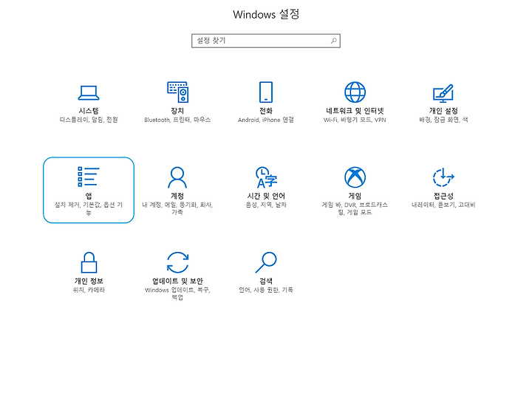Open the 전화 phone icon

266,92
